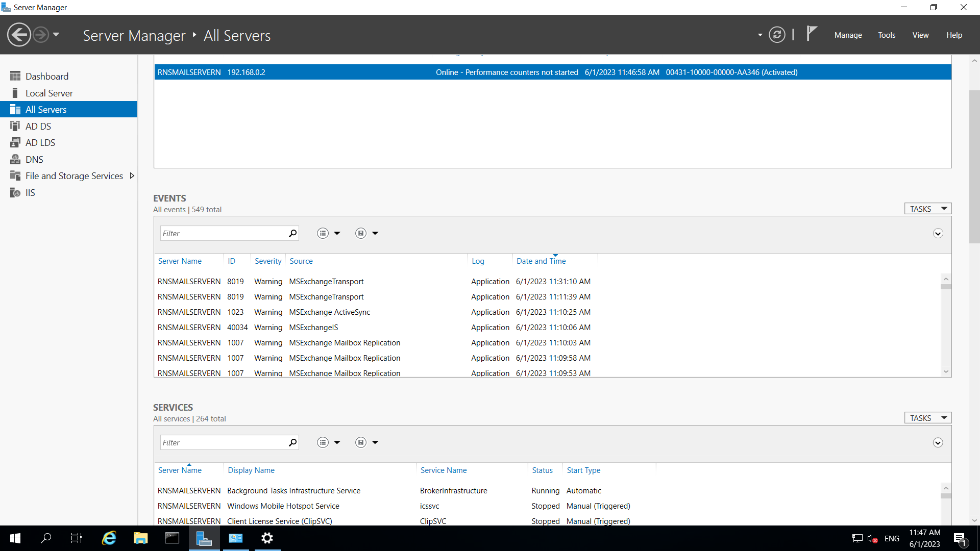This screenshot has height=551, width=980.
Task: Open Services filter criteria list icon
Action: click(323, 442)
